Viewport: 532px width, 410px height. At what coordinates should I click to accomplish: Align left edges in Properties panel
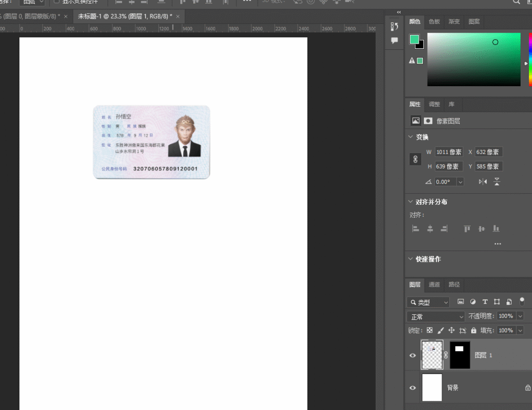(x=416, y=229)
